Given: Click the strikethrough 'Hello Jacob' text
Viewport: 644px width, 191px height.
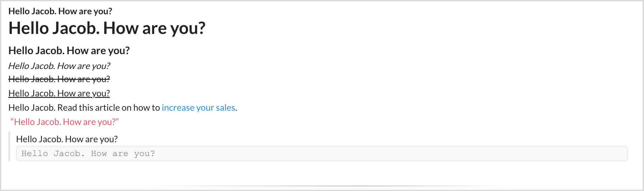Looking at the screenshot, I should click(59, 79).
